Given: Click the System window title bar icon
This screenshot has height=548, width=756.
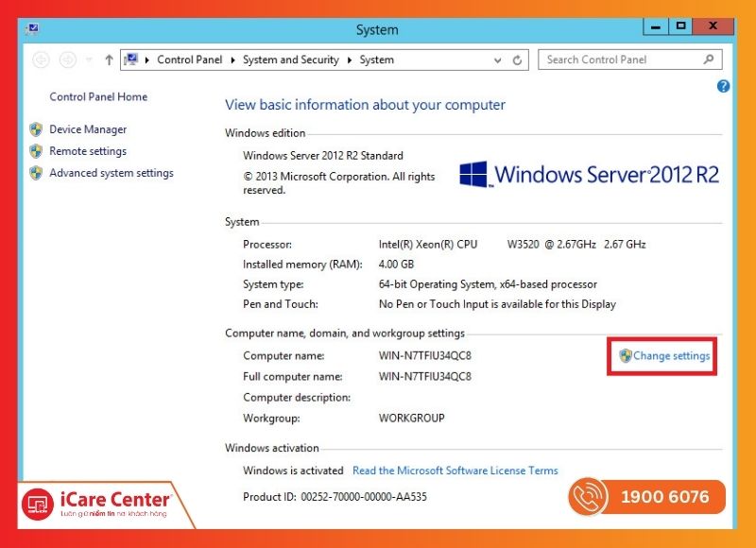Looking at the screenshot, I should point(32,29).
